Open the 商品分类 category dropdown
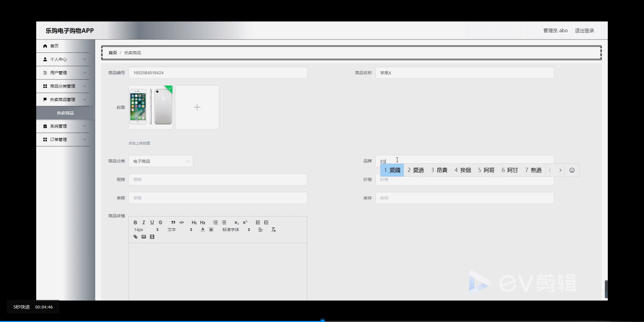 point(161,161)
